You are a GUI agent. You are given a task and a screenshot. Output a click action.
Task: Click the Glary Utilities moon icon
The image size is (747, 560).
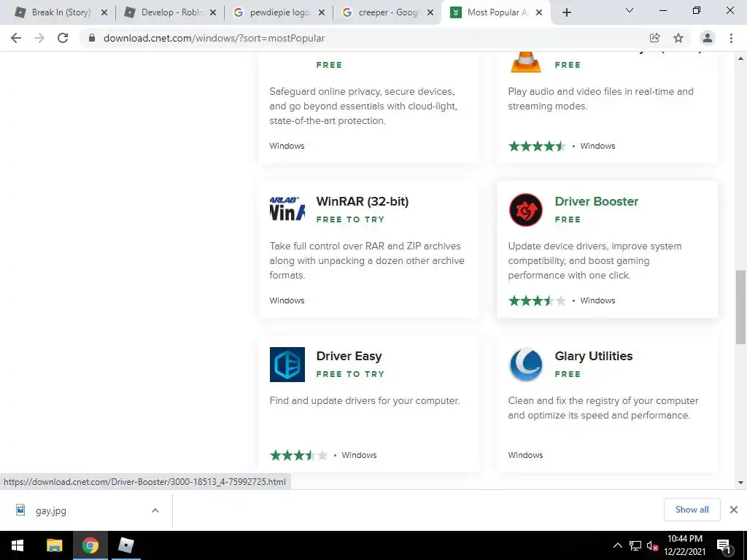coord(525,365)
